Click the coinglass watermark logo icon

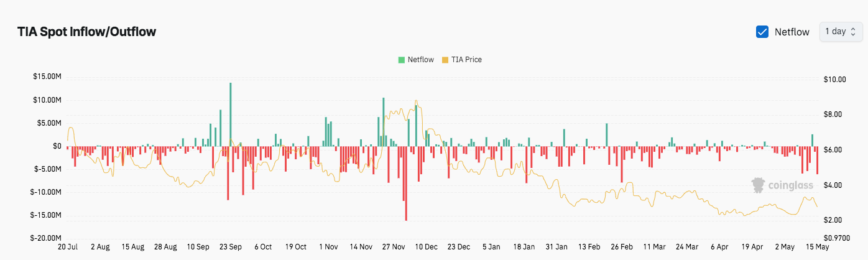point(758,184)
